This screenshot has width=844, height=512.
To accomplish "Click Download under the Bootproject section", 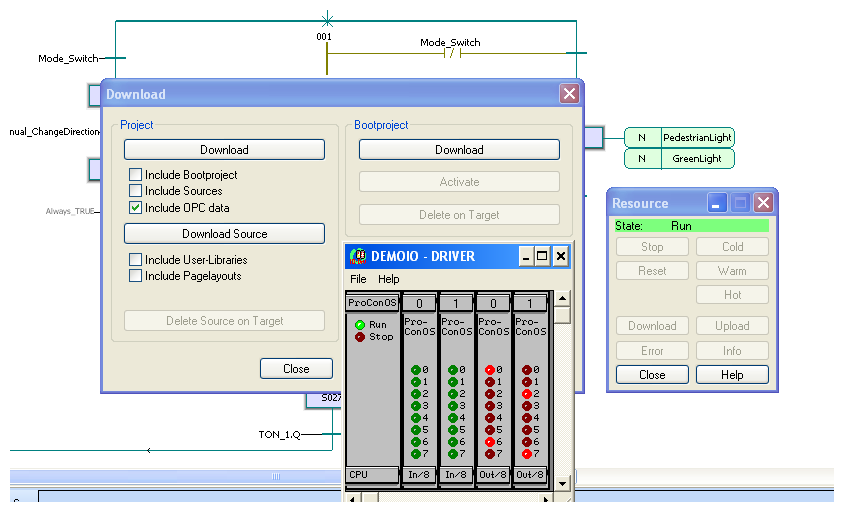I will tap(459, 150).
